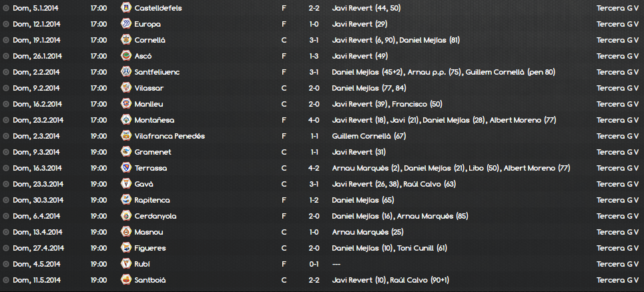Open the Vilafranca Penedés team link
The width and height of the screenshot is (644, 292).
tap(170, 136)
